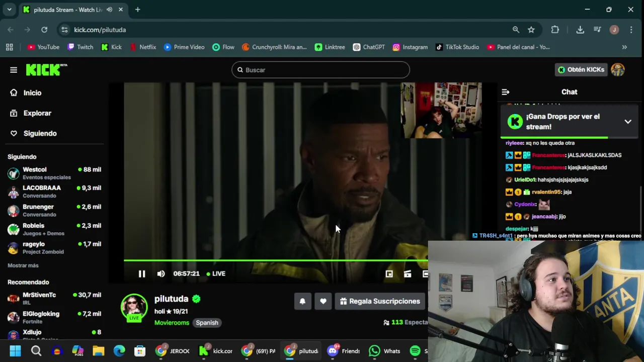
Task: Mute the stream volume speaker icon
Action: point(161,274)
